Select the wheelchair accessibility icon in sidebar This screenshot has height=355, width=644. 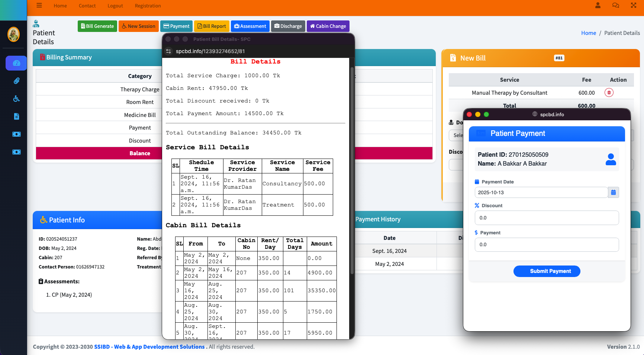[16, 98]
